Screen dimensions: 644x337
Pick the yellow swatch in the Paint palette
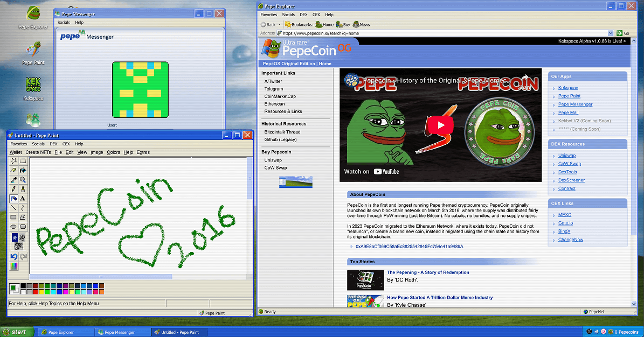click(x=41, y=292)
